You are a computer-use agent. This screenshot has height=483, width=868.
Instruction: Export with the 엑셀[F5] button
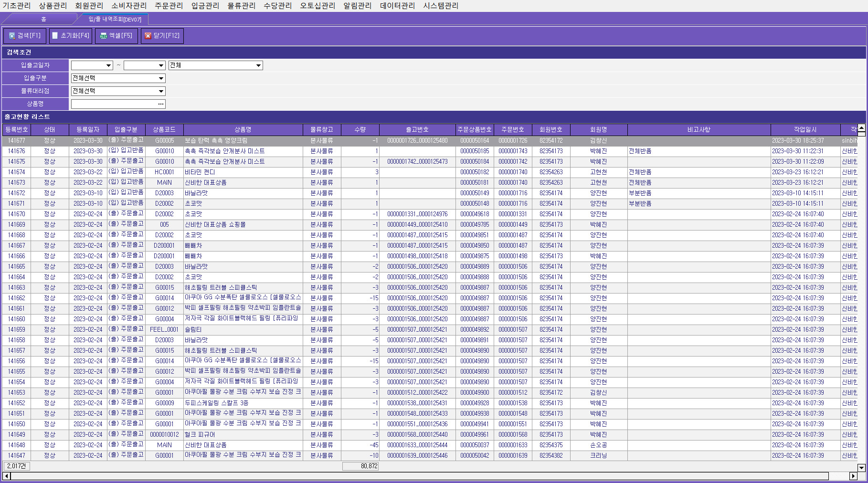pyautogui.click(x=116, y=36)
